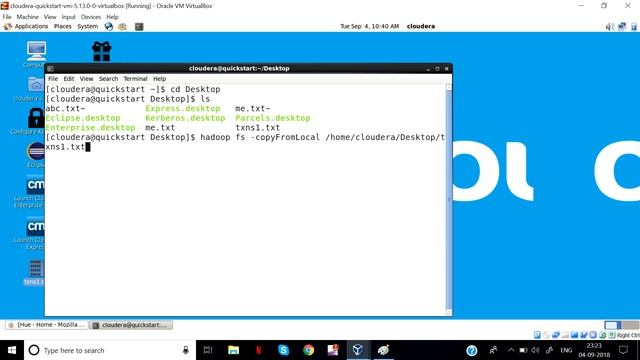Click Eclipse.desktop in terminal listing

[83, 118]
